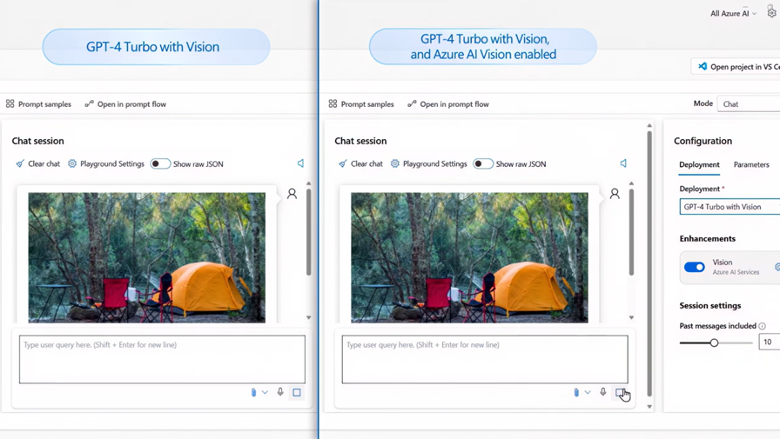The image size is (780, 440).
Task: Click info icon beside Past messages included
Action: point(762,326)
